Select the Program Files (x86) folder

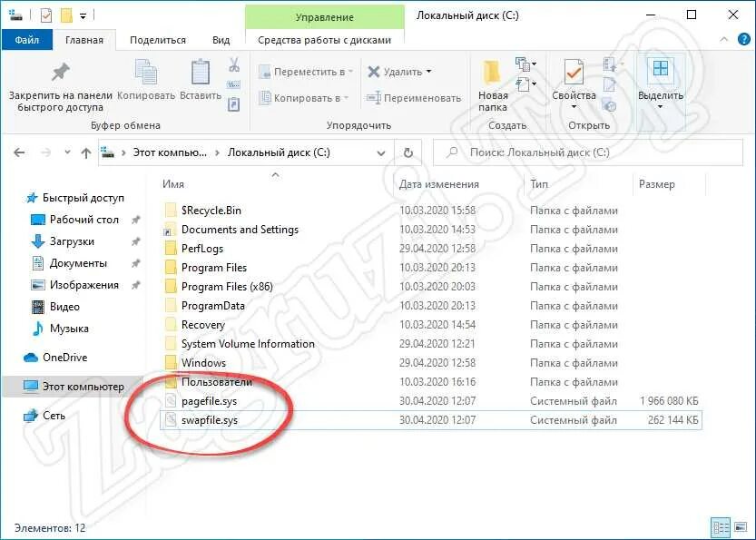pyautogui.click(x=227, y=287)
